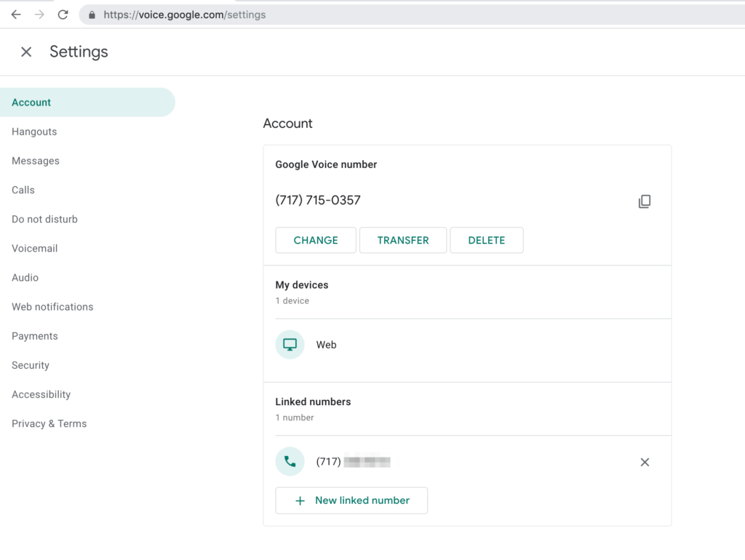
Task: Click CHANGE to change the Voice number
Action: pyautogui.click(x=316, y=240)
